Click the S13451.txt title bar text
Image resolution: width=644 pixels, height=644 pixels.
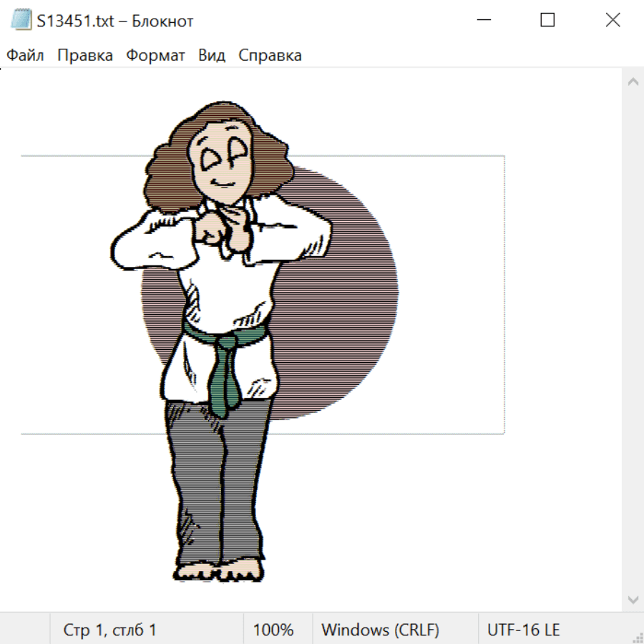tap(114, 21)
